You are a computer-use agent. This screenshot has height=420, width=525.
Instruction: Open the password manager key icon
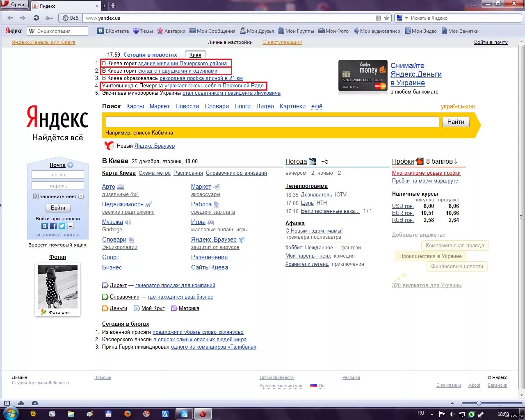[x=49, y=18]
